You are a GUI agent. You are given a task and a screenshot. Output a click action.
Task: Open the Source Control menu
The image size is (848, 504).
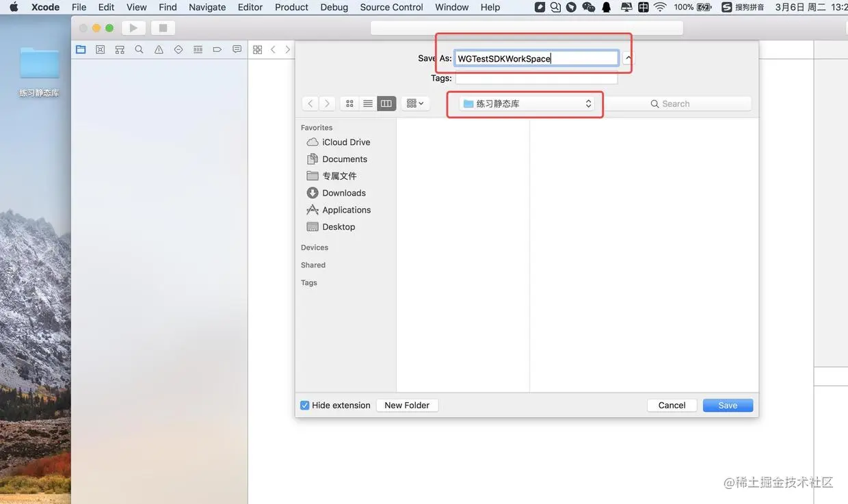tap(392, 7)
